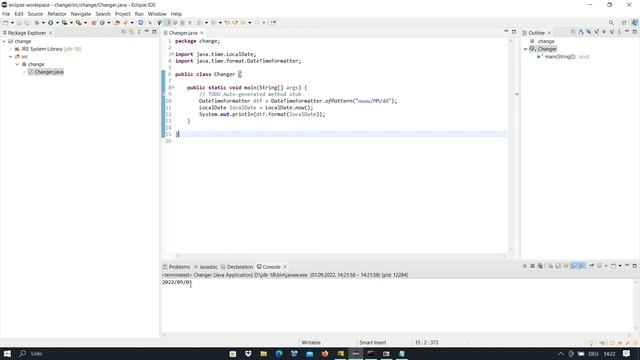
Task: Close the Console view tab
Action: (x=284, y=267)
